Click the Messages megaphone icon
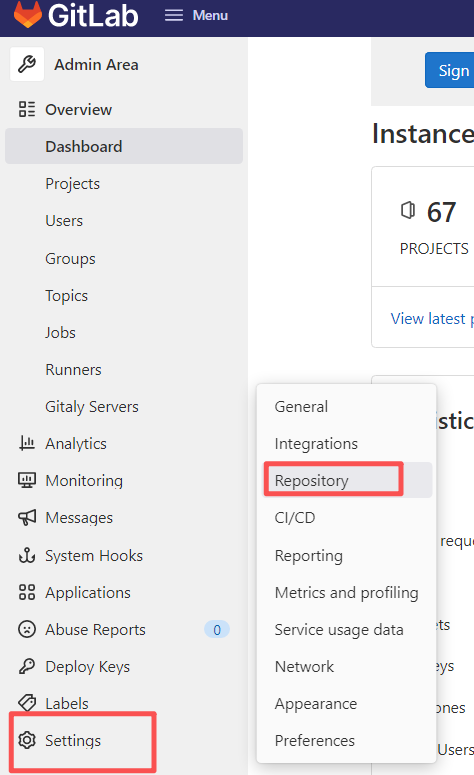The image size is (474, 775). click(x=27, y=517)
